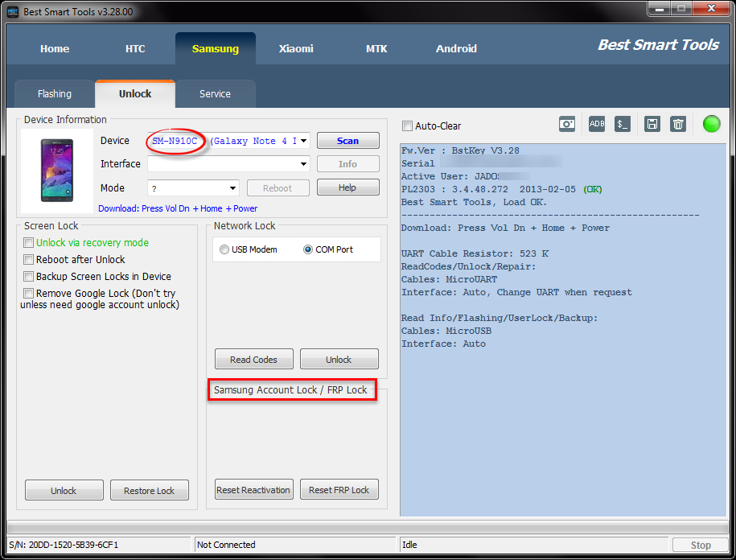Screen dimensions: 736x560
Task: Click the green status indicator light
Action: [x=712, y=124]
